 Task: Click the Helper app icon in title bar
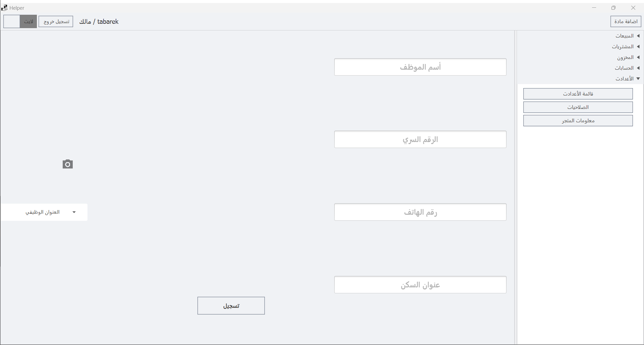4,8
